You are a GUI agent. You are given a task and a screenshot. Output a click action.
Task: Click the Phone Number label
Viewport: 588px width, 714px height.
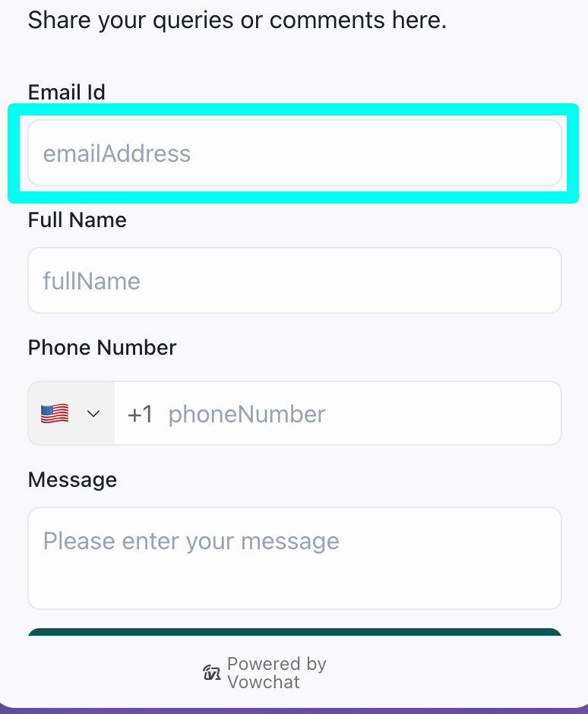tap(102, 348)
